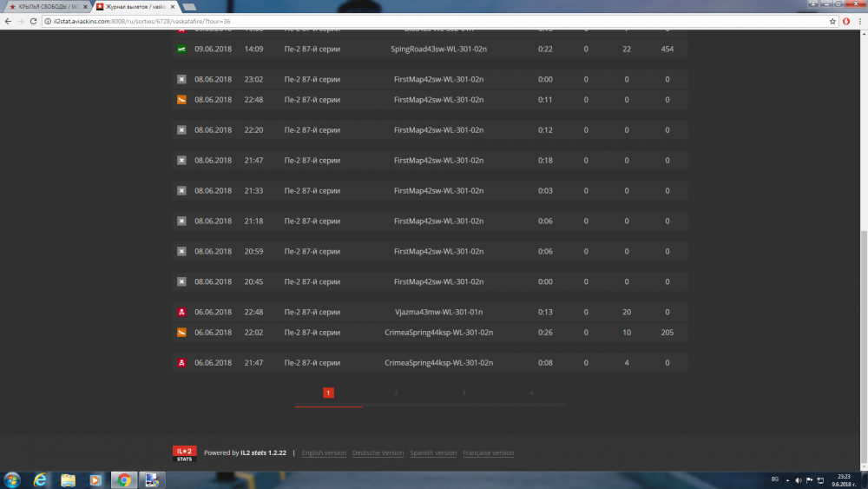The width and height of the screenshot is (868, 489).
Task: Close the КРЫЛЬЯ СВОБОДЫ tab
Action: click(x=85, y=7)
